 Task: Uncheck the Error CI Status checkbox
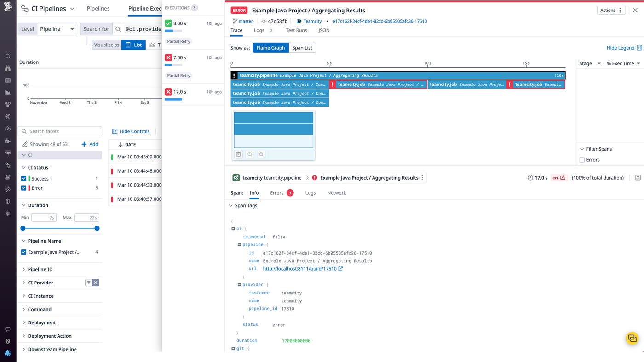coord(24,188)
